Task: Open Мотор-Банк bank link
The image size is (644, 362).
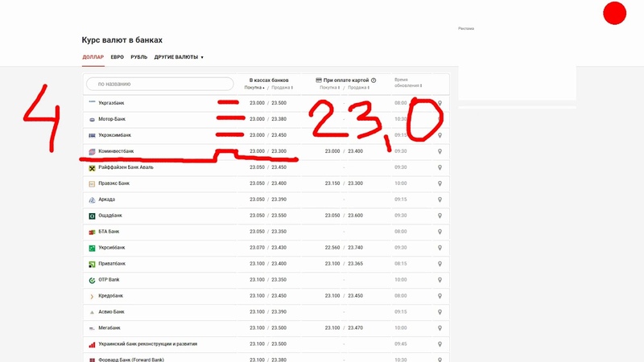Action: pyautogui.click(x=112, y=119)
